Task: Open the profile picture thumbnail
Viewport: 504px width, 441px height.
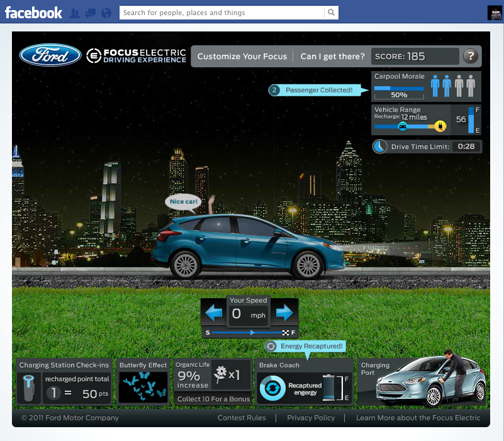Action: point(495,13)
